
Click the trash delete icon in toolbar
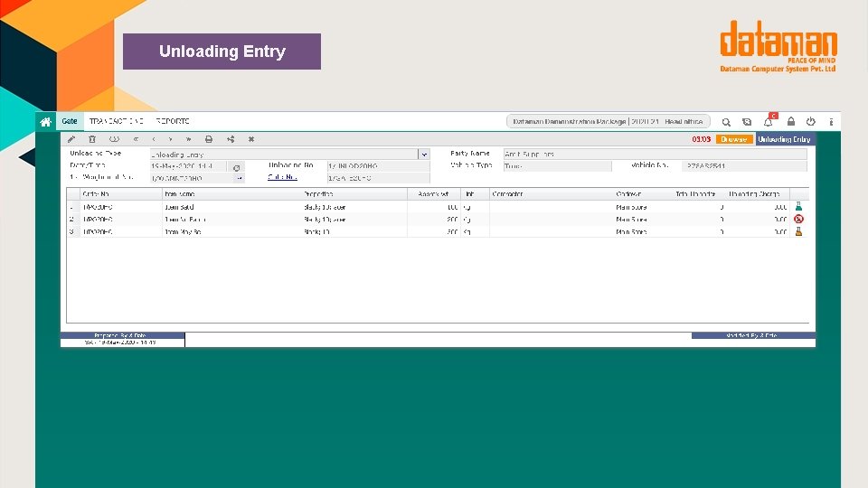pyautogui.click(x=92, y=139)
